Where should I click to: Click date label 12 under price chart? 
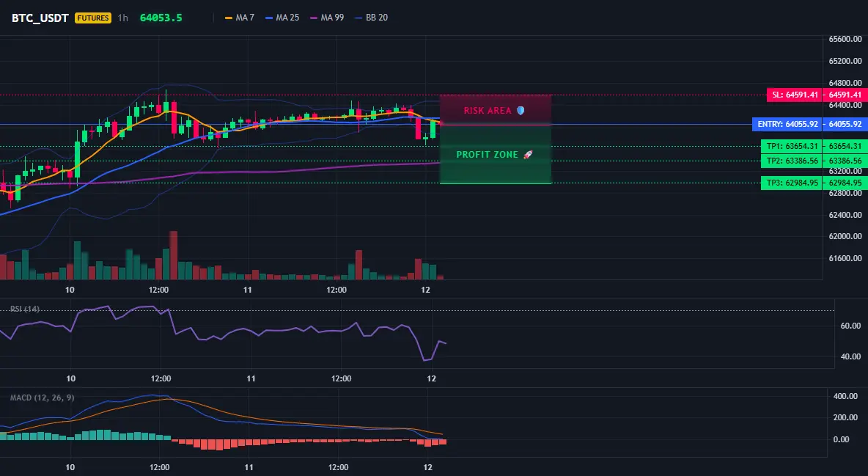click(425, 290)
